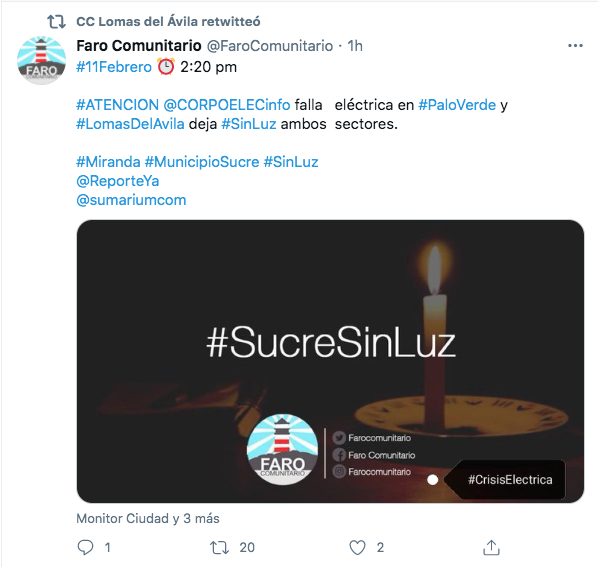Visit the @sumariumcom profile mention

pos(131,200)
